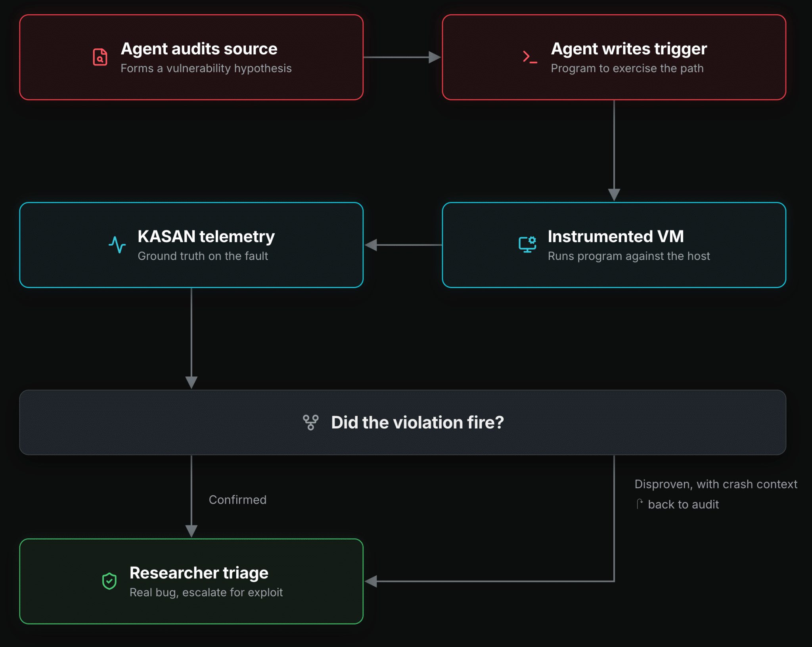Click Runs program against the host subtitle
812x647 pixels.
pos(629,256)
